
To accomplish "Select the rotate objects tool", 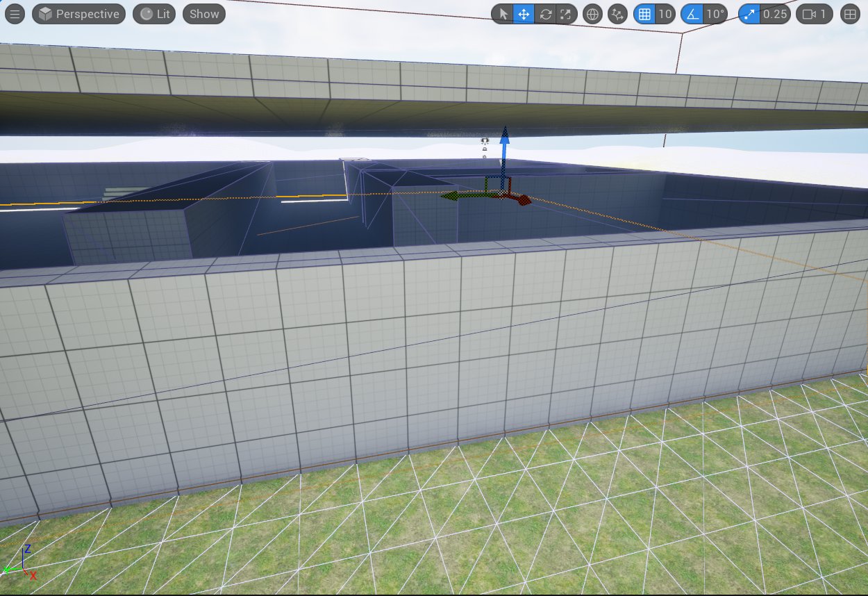I will pos(545,14).
